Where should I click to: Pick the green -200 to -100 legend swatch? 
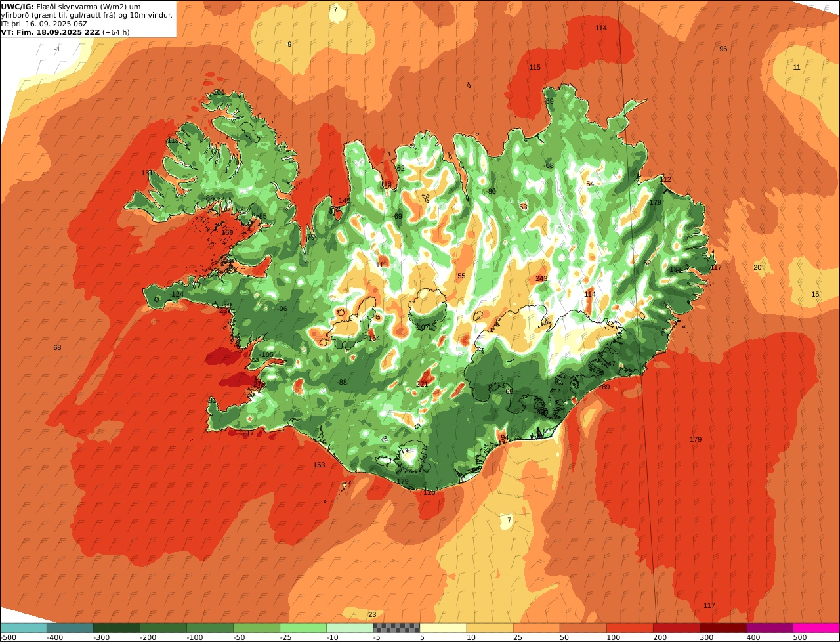(163, 628)
